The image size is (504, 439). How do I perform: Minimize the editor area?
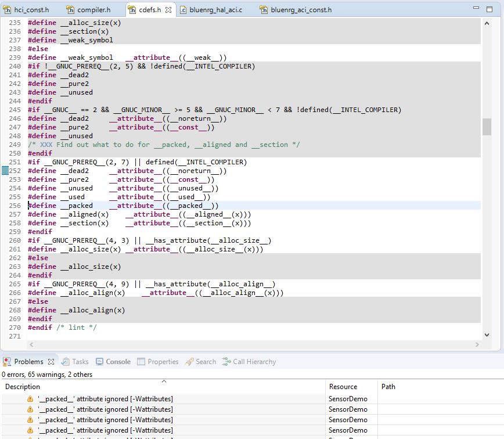[x=476, y=9]
